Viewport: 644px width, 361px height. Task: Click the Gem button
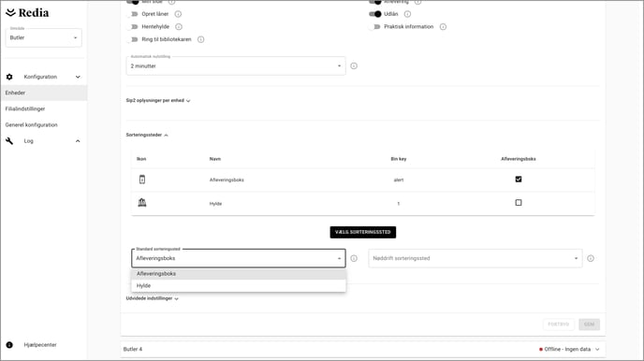(590, 325)
